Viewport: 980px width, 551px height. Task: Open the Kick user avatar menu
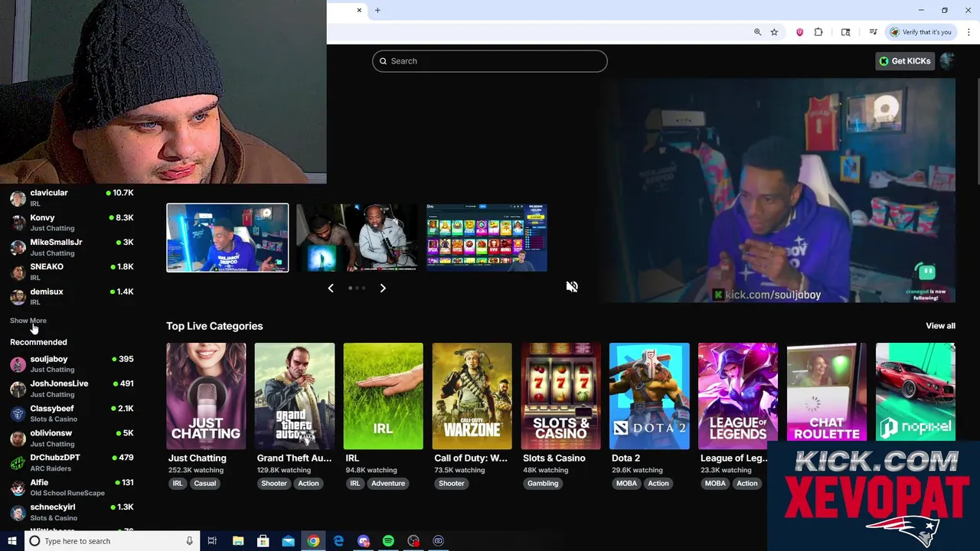click(x=947, y=61)
